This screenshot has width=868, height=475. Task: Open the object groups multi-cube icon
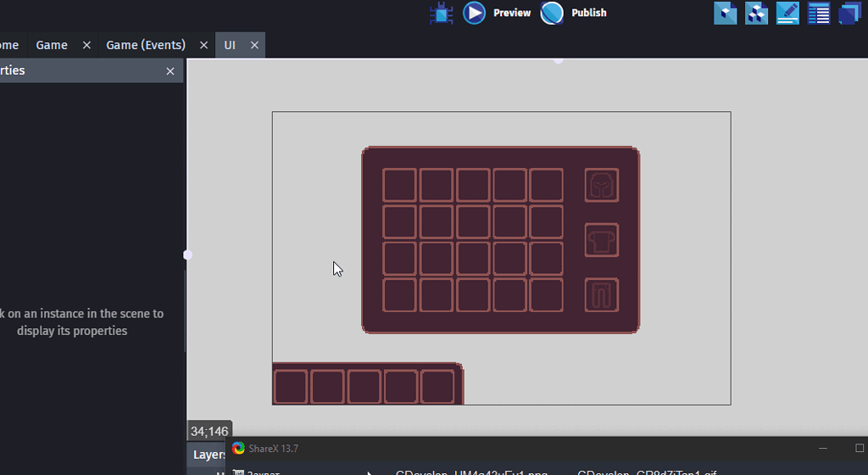(756, 14)
